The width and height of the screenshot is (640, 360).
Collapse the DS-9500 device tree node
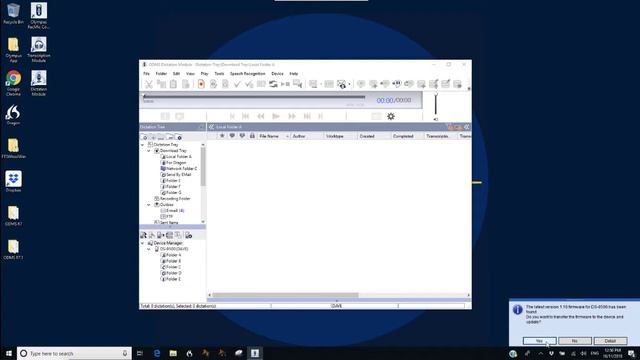(x=149, y=249)
